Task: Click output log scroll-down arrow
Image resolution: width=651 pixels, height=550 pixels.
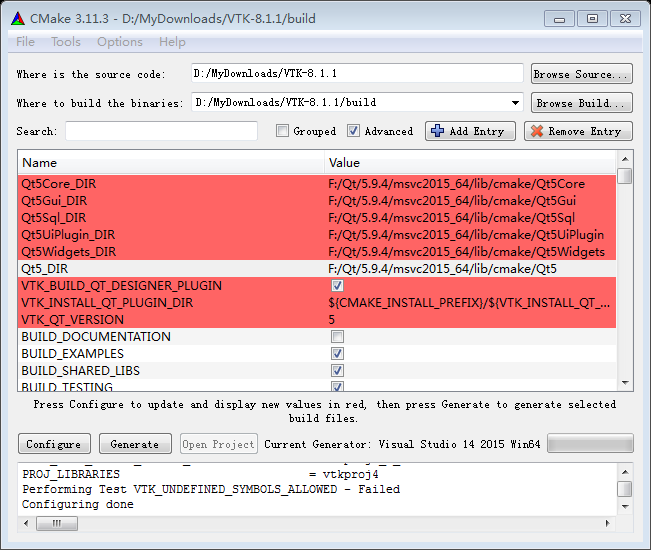Action: tap(625, 506)
